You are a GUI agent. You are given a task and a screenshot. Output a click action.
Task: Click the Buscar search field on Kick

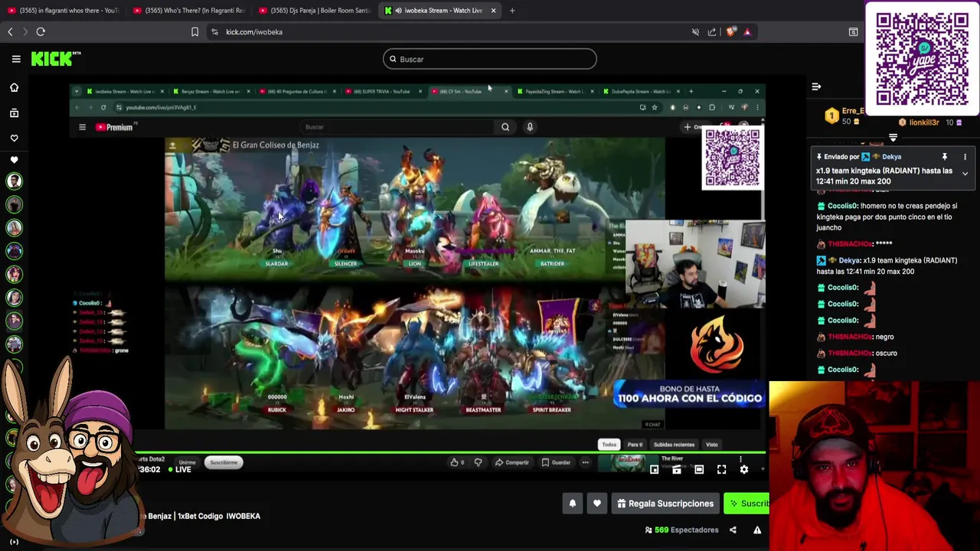pyautogui.click(x=489, y=59)
